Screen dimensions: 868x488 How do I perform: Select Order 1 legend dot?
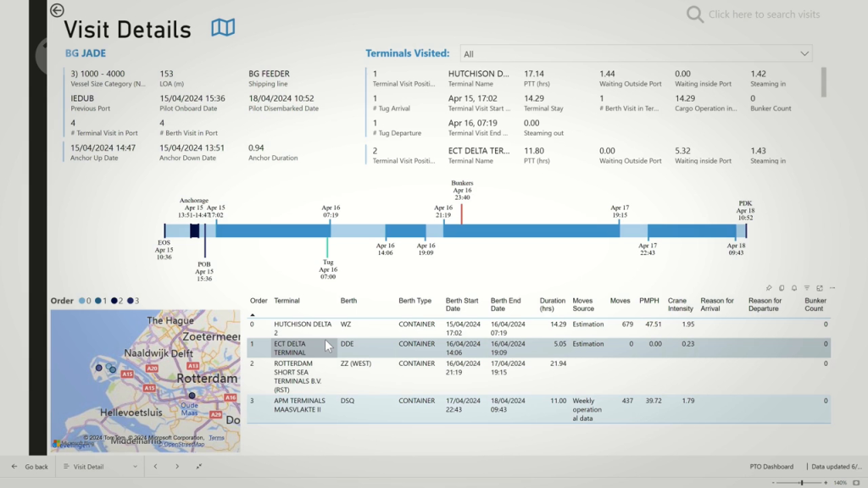(98, 301)
